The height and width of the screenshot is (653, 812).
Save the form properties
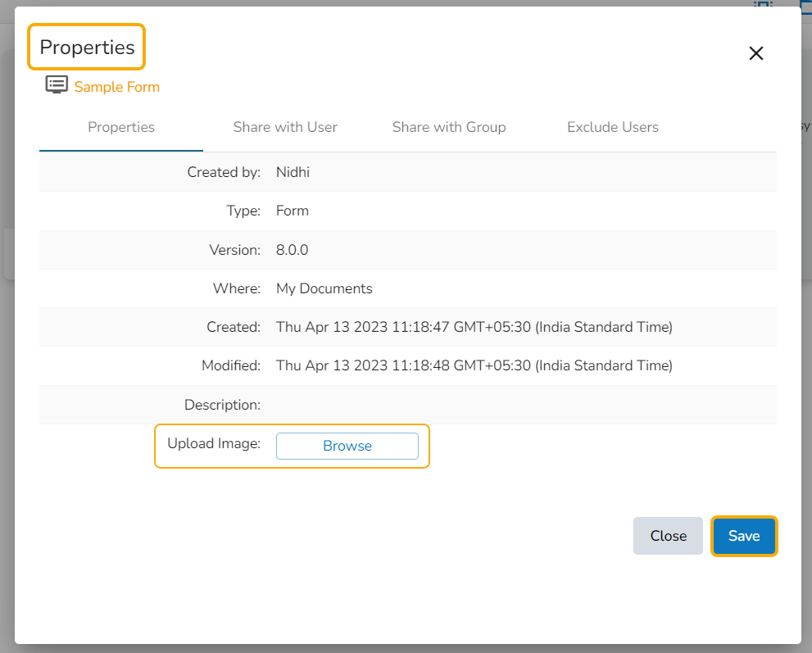(x=744, y=536)
